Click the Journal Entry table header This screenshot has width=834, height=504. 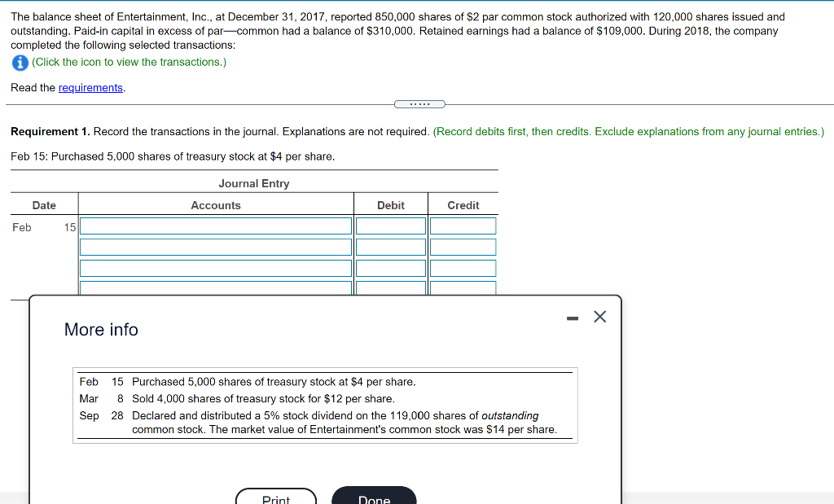(x=253, y=183)
